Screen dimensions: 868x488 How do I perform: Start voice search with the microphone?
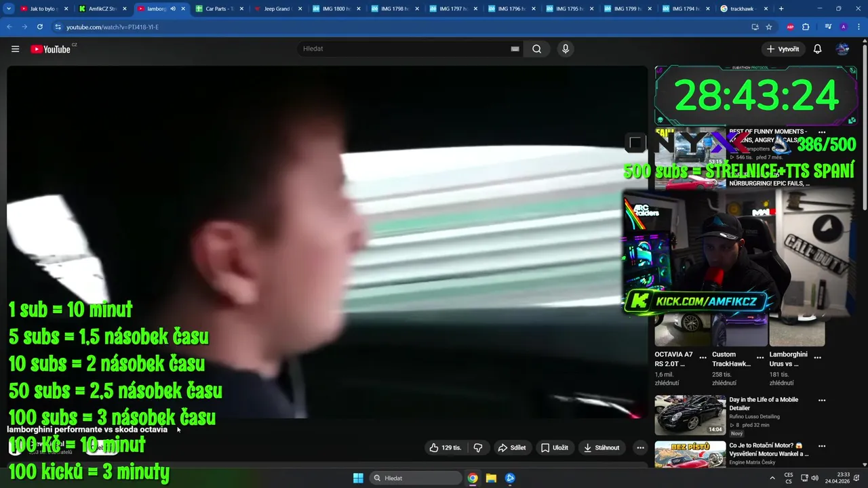566,49
